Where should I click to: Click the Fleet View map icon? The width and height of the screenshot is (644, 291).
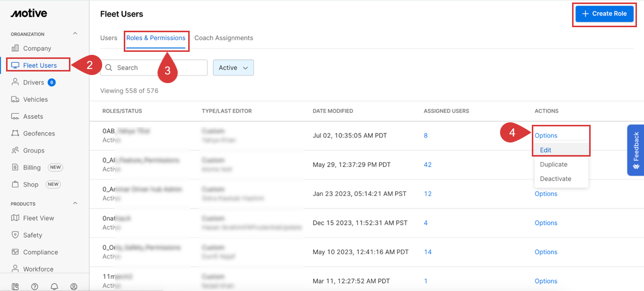point(15,218)
